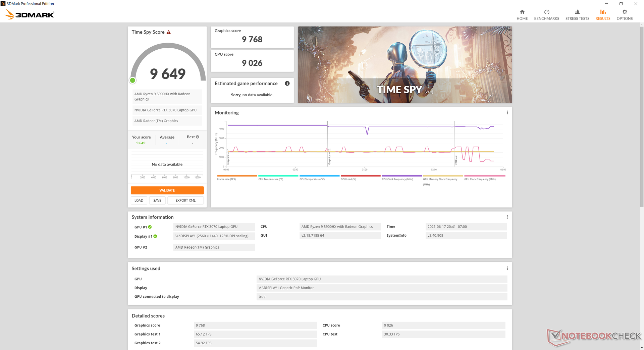Toggle Frame rate (FPS) legend color
Viewport: 644px width, 350px height.
click(x=237, y=176)
